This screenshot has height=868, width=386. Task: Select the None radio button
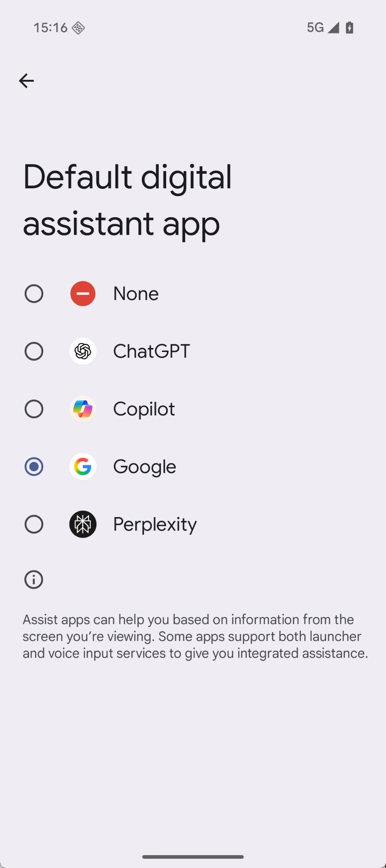tap(34, 294)
